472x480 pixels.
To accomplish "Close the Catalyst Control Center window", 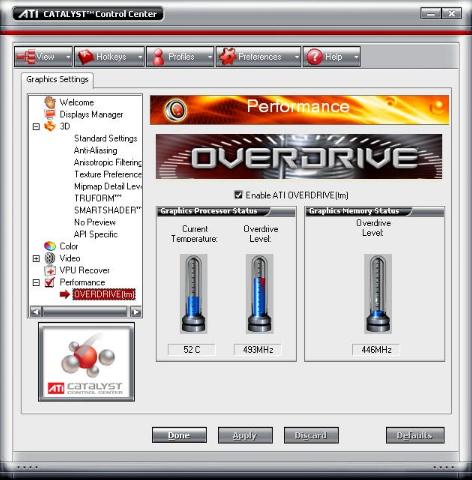I will (x=452, y=14).
